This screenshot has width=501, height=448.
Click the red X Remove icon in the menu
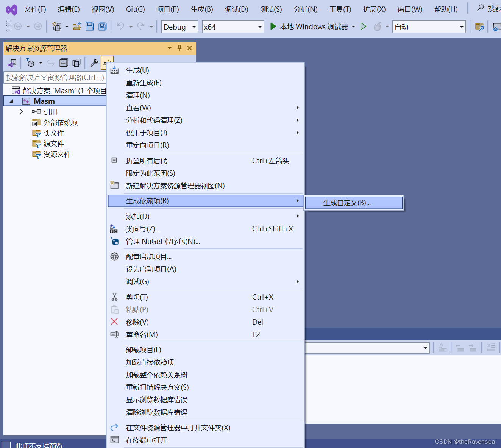point(114,322)
